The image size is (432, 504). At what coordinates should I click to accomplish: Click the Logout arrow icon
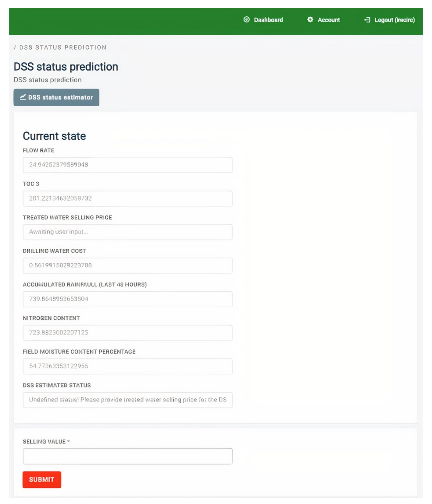click(x=367, y=20)
